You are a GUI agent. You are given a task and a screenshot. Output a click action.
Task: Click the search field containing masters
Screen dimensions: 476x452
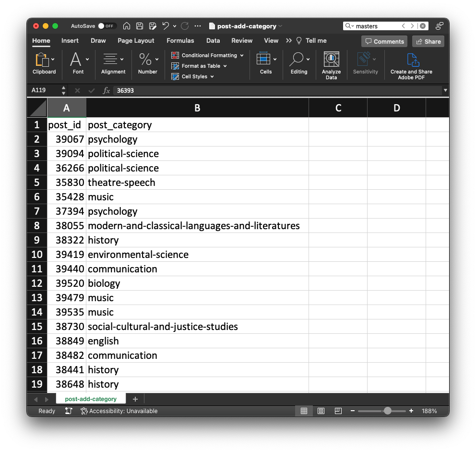(377, 26)
